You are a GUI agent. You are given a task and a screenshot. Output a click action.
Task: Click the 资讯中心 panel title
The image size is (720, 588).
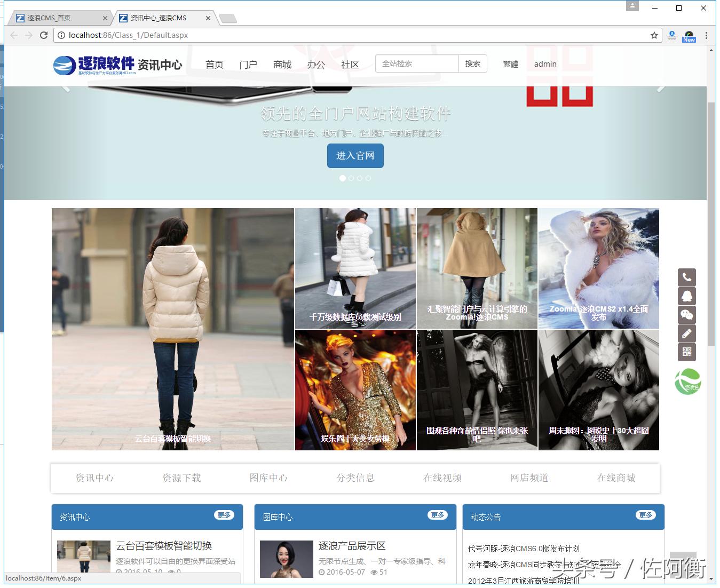[75, 517]
